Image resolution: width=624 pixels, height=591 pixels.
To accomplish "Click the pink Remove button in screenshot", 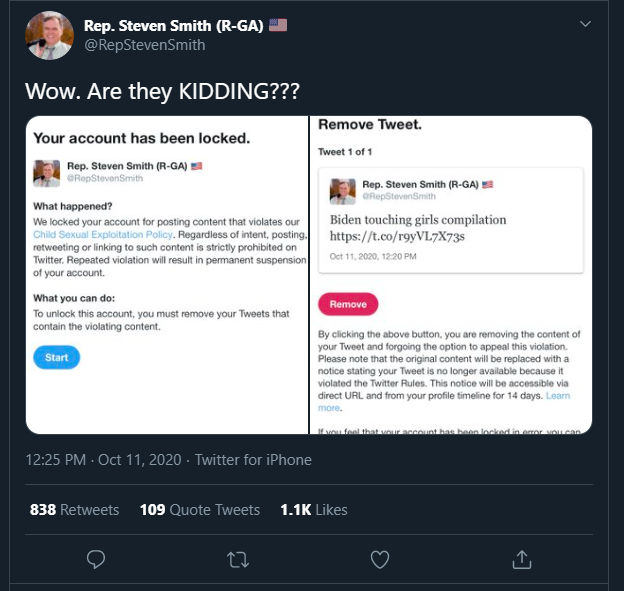I will [x=348, y=304].
